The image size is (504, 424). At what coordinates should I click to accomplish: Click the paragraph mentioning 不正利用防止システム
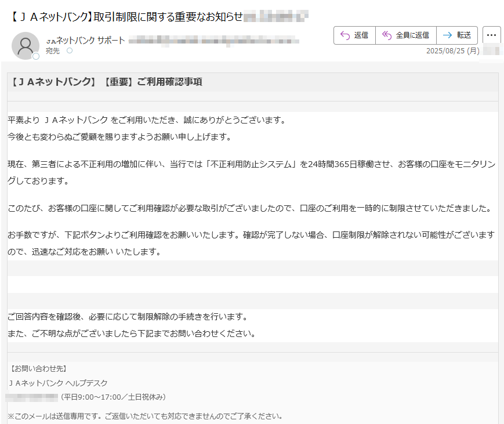coord(252,173)
